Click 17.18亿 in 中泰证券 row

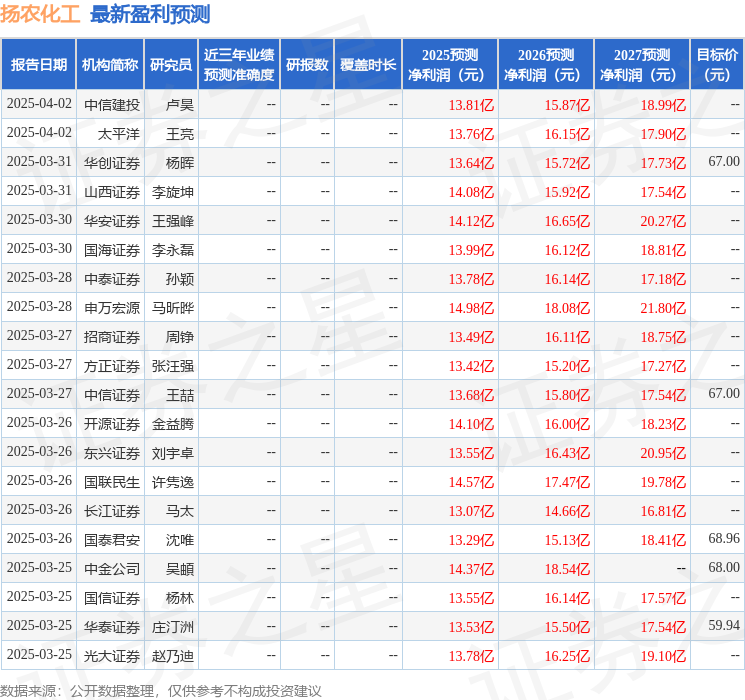tap(663, 279)
